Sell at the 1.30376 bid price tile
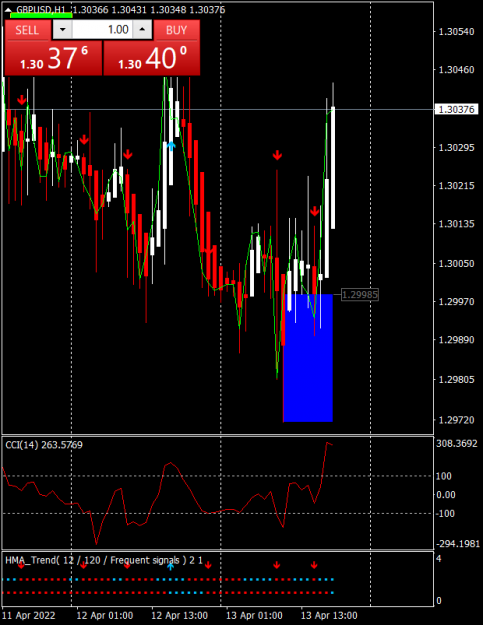This screenshot has width=483, height=625. click(53, 58)
